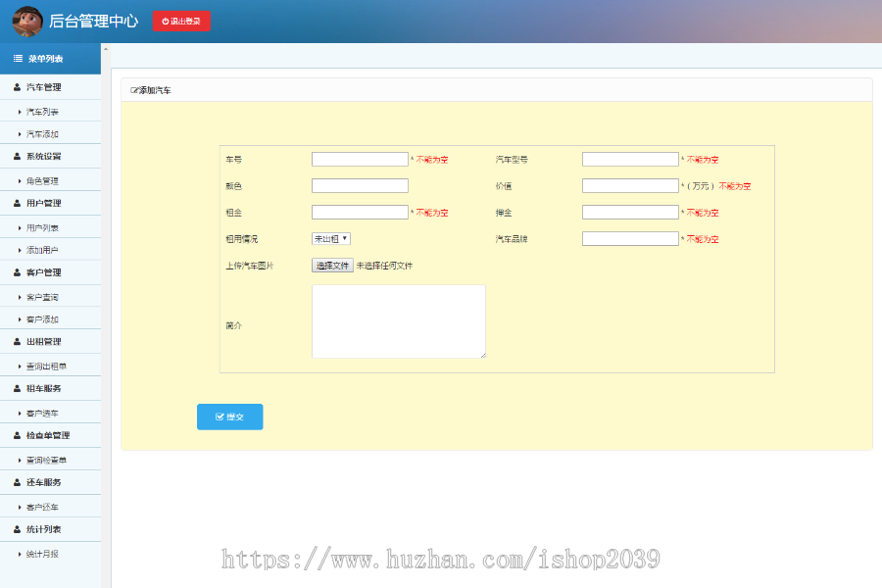
Task: Focus the 汽车型号 input field
Action: [630, 159]
